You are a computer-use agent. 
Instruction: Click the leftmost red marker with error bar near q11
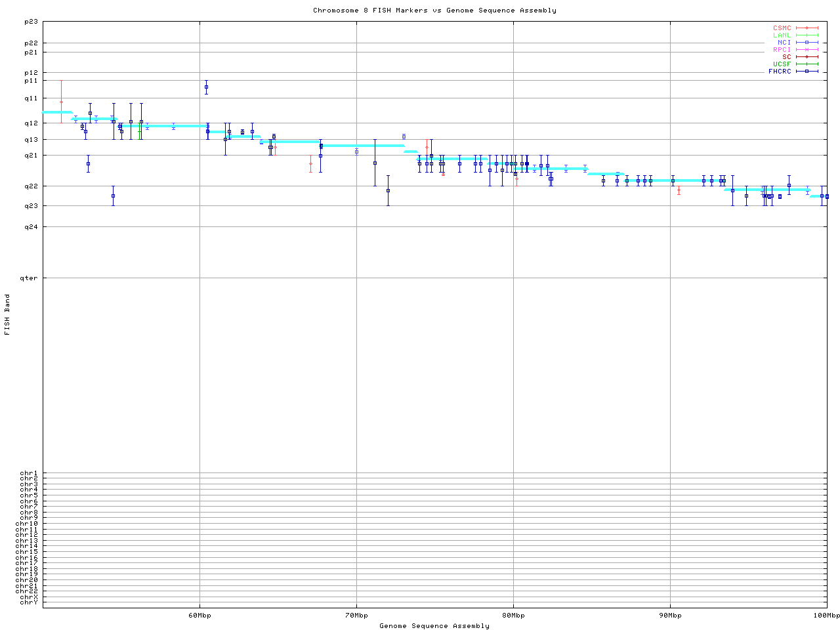click(x=61, y=102)
